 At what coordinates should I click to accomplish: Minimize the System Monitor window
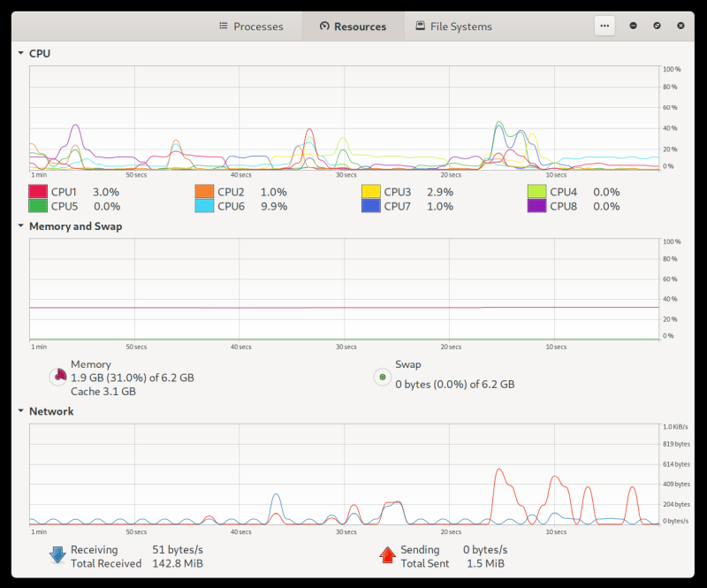click(634, 26)
